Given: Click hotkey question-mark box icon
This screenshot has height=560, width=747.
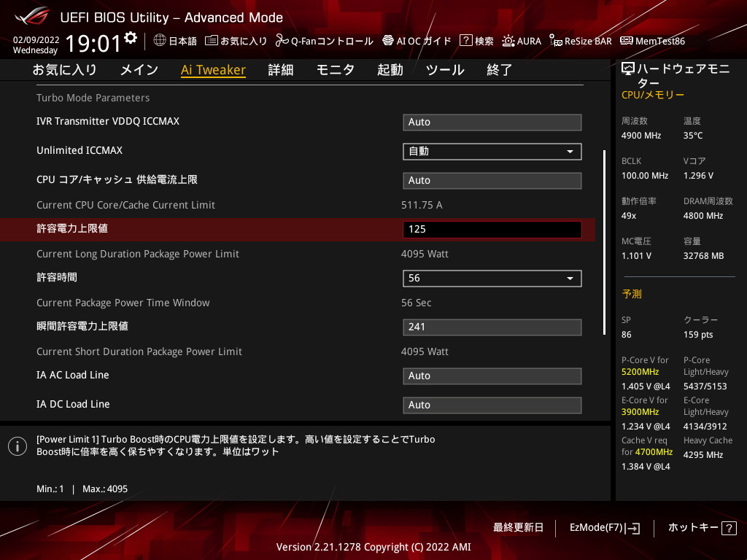Looking at the screenshot, I should [729, 528].
